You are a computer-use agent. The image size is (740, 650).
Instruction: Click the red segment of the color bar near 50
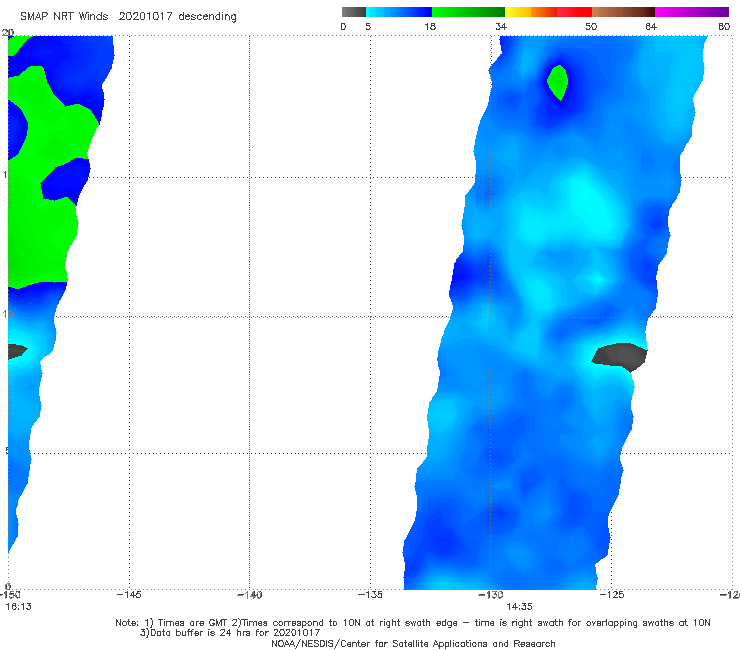point(574,12)
